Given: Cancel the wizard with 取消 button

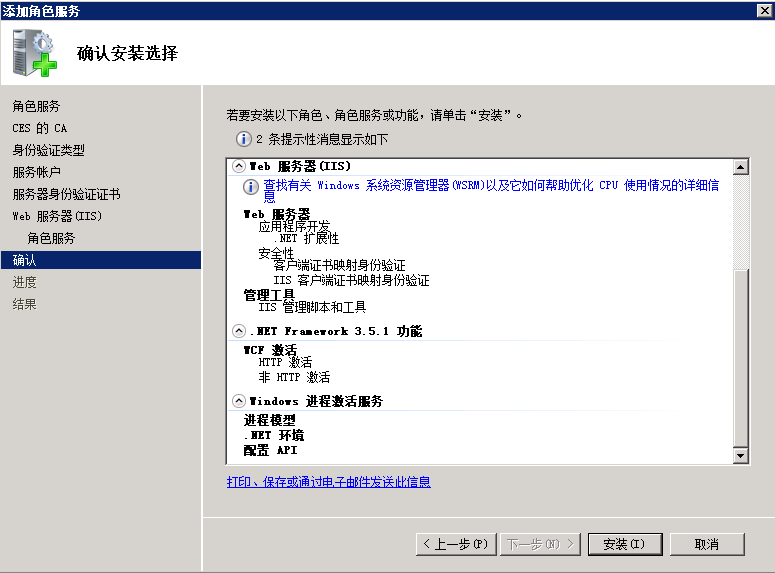Looking at the screenshot, I should 707,544.
